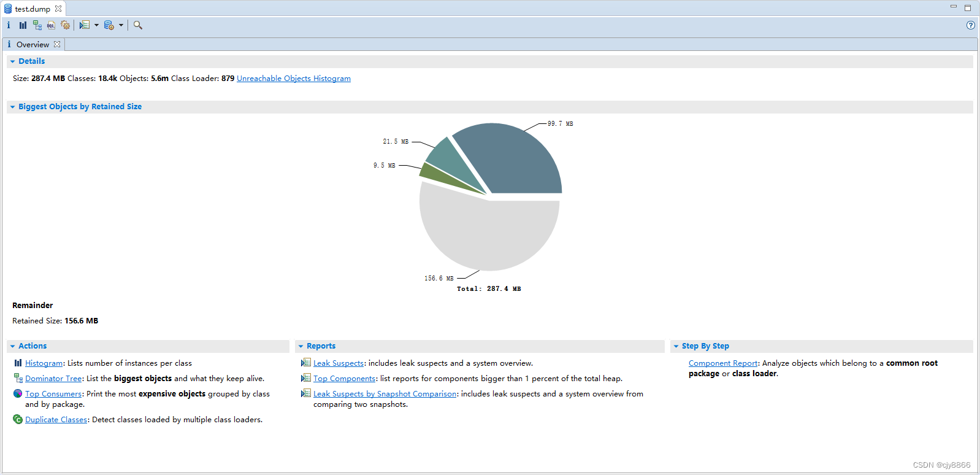Click the '21.5 MB' chart label
980x475 pixels.
click(x=396, y=142)
